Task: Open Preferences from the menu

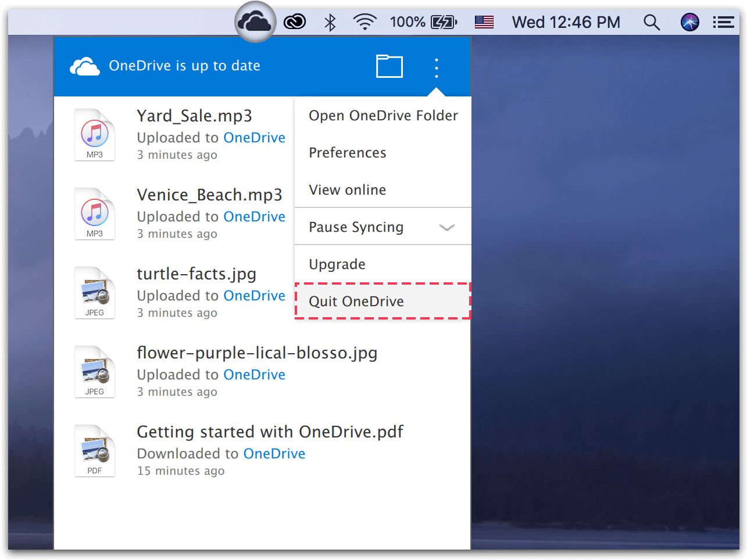Action: [383, 153]
